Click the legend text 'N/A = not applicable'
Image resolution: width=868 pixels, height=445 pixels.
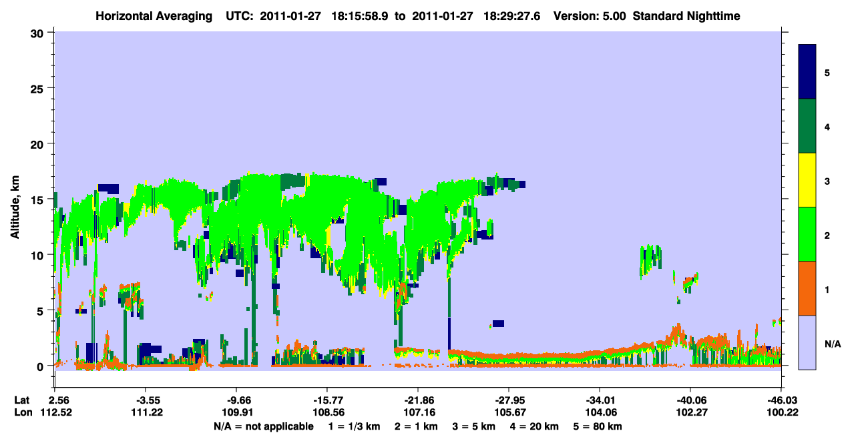(x=263, y=426)
